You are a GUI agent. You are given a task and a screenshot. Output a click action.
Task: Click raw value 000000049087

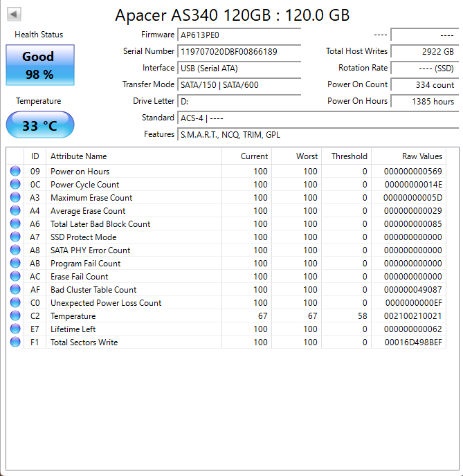[413, 290]
